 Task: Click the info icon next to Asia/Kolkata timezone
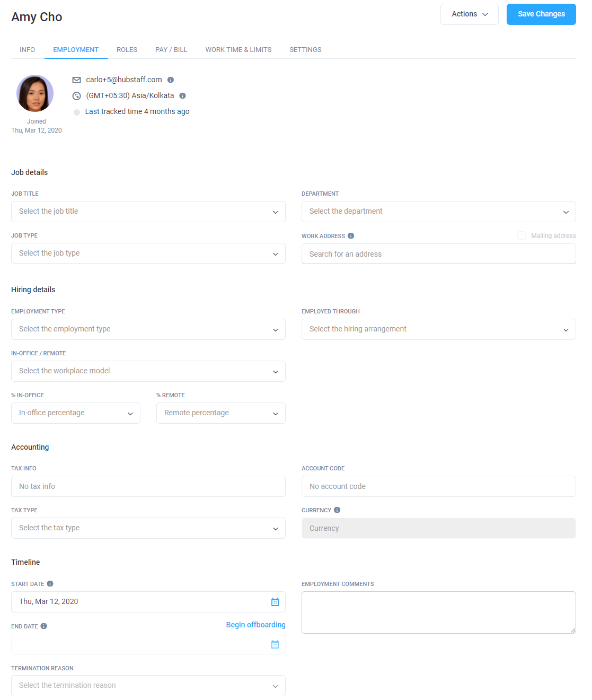click(182, 96)
